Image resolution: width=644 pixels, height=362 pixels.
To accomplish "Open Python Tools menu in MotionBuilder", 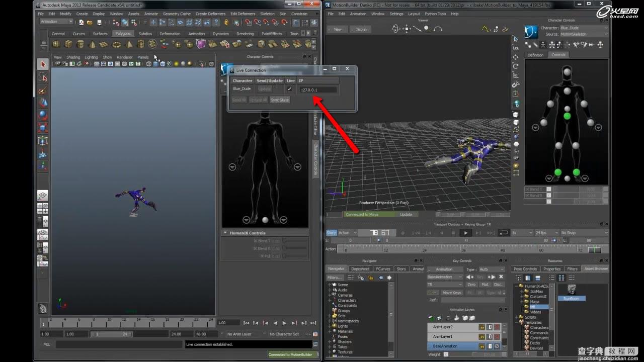I will [435, 14].
